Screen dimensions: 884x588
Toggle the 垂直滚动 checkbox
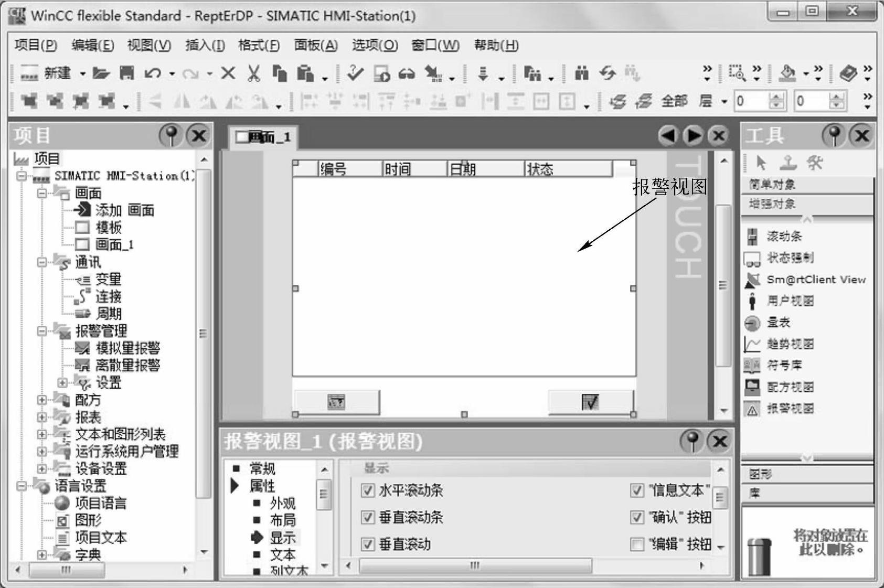pos(368,544)
